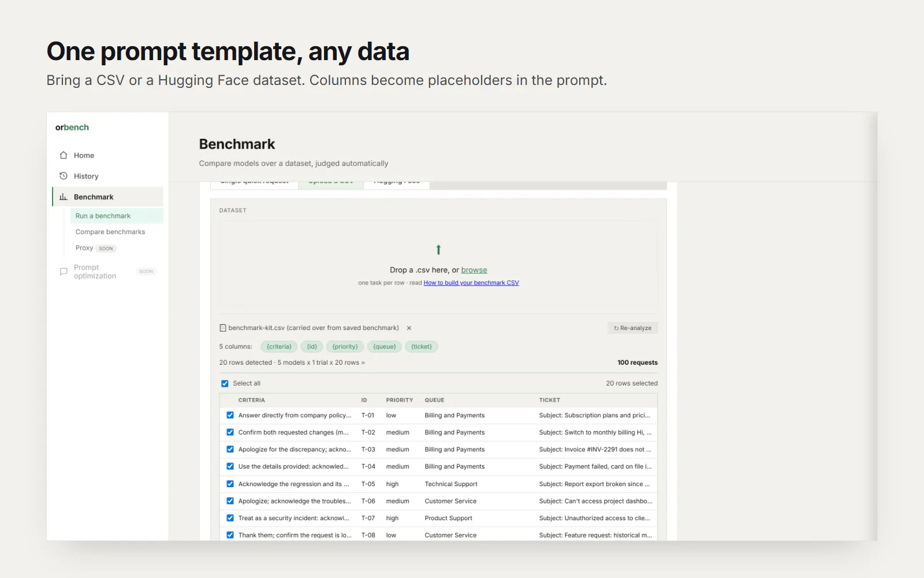Click the Prompt optimization chat icon
This screenshot has width=924, height=578.
pos(64,272)
